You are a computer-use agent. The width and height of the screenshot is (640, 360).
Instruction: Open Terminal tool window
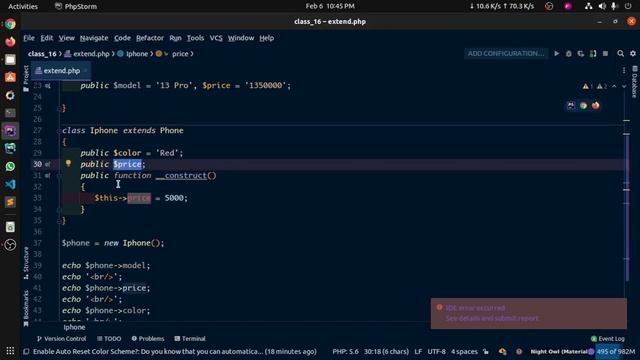(190, 339)
